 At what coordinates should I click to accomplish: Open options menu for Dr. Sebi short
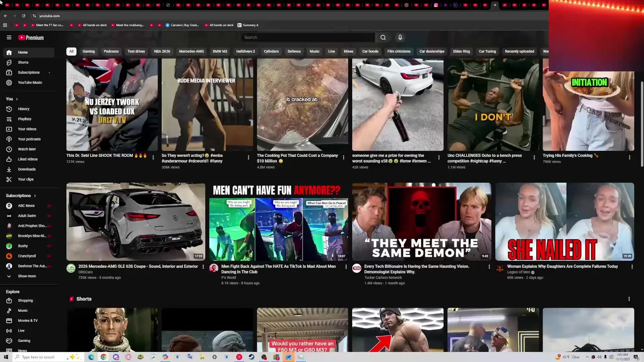[x=153, y=157]
